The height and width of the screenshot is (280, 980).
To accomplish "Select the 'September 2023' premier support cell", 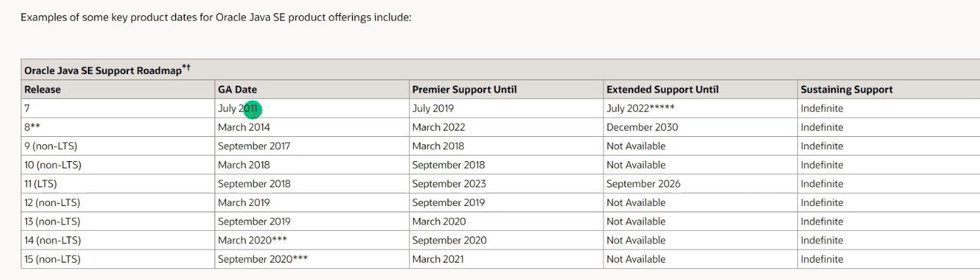I will (448, 184).
